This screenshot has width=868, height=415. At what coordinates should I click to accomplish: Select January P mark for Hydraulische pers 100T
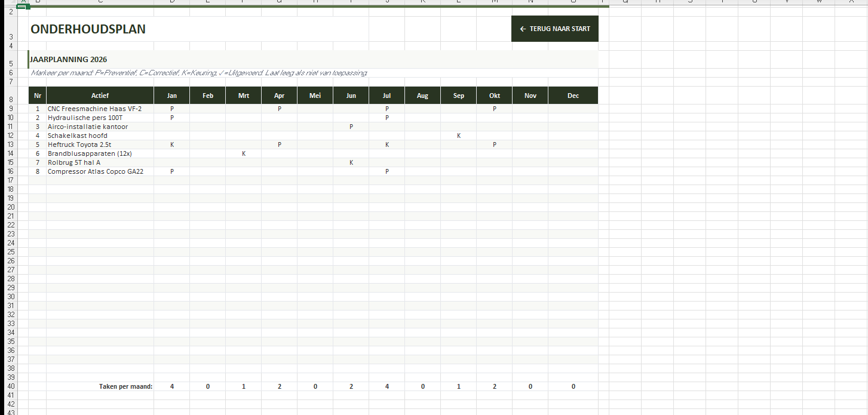[172, 118]
